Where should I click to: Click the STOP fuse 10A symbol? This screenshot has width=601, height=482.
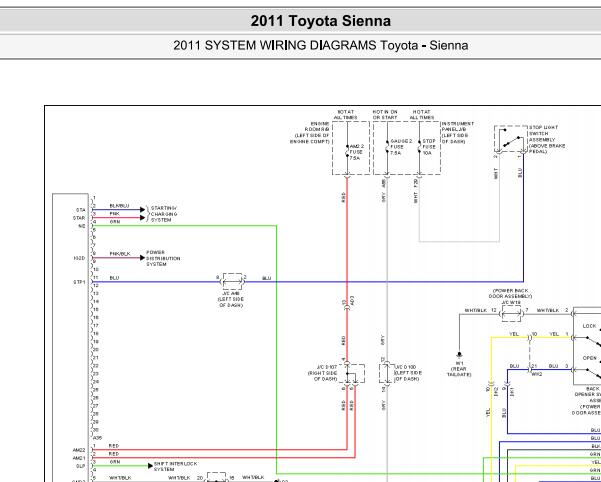tap(420, 147)
